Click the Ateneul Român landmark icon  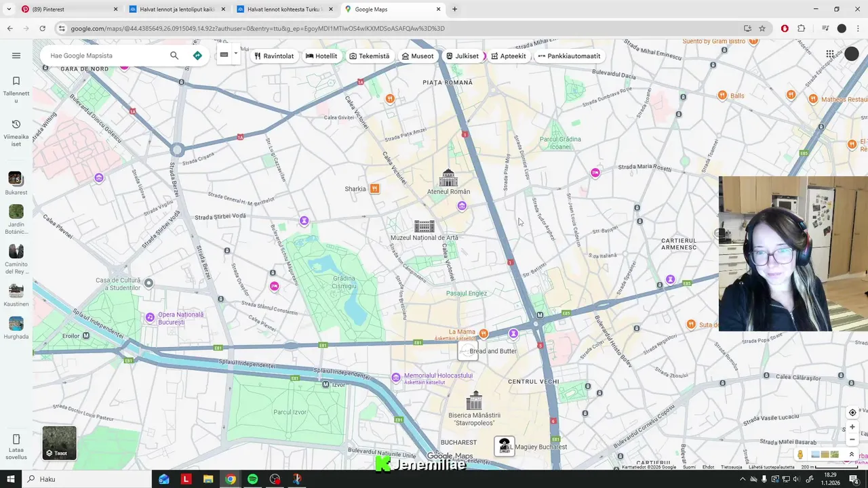[448, 178]
